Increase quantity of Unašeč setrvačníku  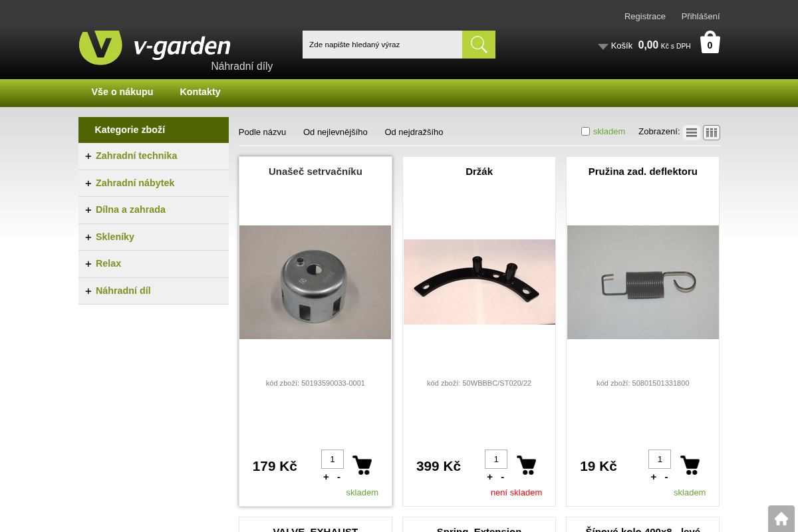click(x=326, y=477)
